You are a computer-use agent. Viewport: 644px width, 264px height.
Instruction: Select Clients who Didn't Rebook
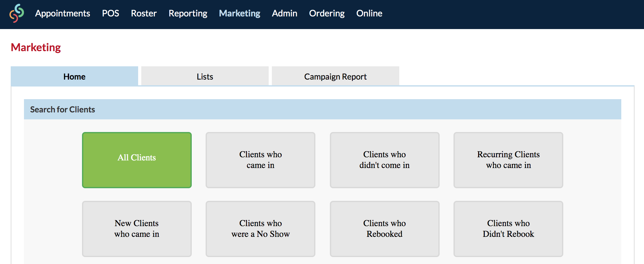(x=508, y=229)
